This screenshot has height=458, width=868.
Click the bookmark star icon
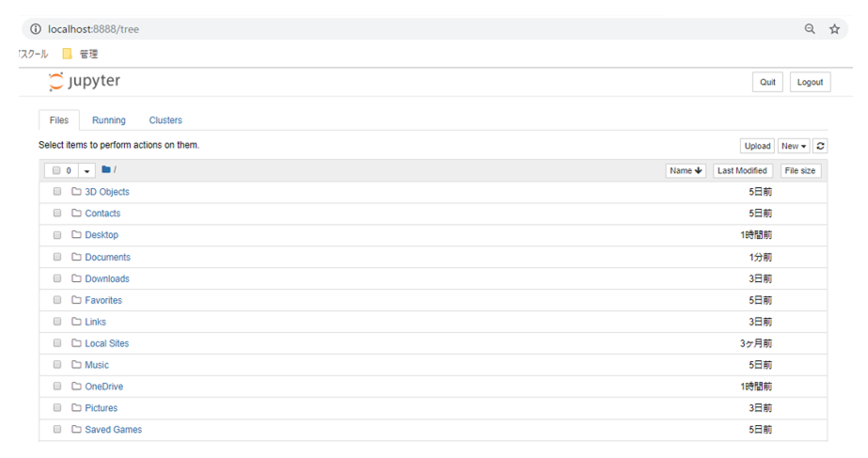pyautogui.click(x=834, y=29)
